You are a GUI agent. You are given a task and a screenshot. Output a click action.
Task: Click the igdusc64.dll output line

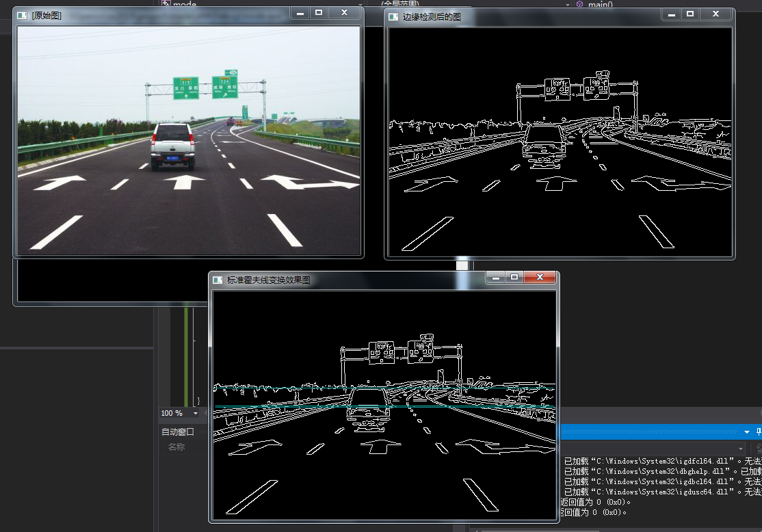point(663,492)
